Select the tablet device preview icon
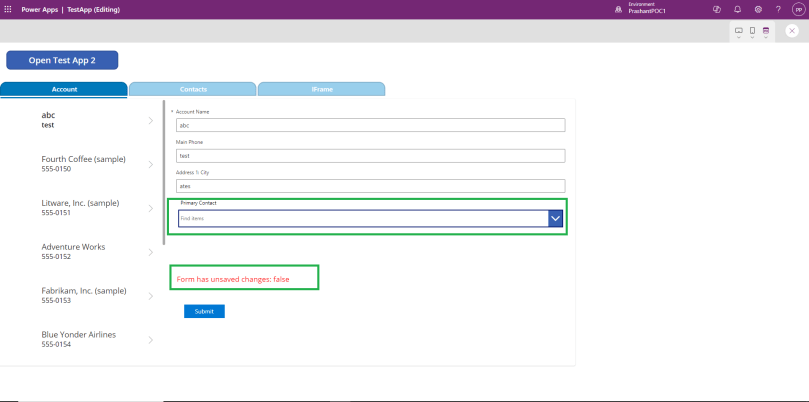The width and height of the screenshot is (809, 402). click(739, 31)
